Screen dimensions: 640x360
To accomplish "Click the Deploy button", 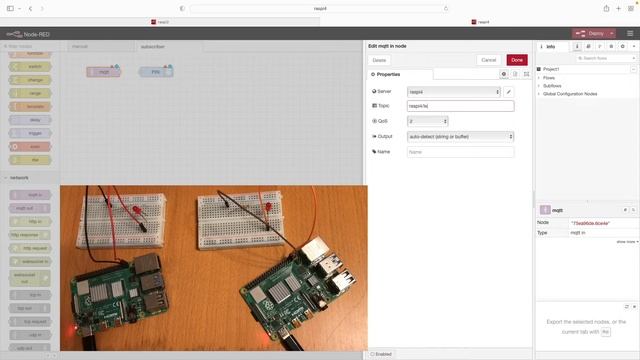I will (590, 33).
